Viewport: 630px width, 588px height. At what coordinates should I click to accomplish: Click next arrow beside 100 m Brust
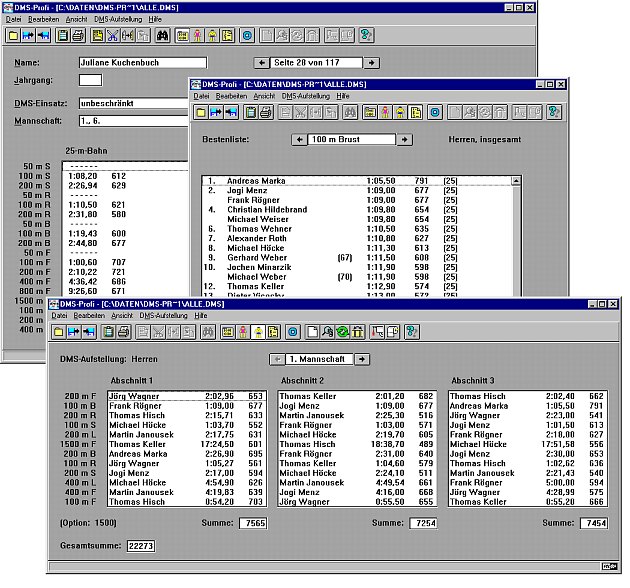point(405,139)
